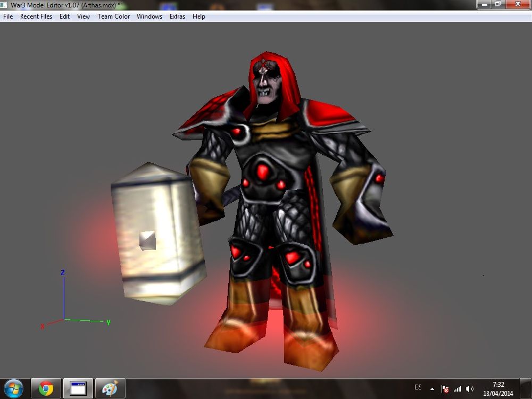Open the network signal tray icon
Image resolution: width=532 pixels, height=399 pixels.
click(458, 389)
